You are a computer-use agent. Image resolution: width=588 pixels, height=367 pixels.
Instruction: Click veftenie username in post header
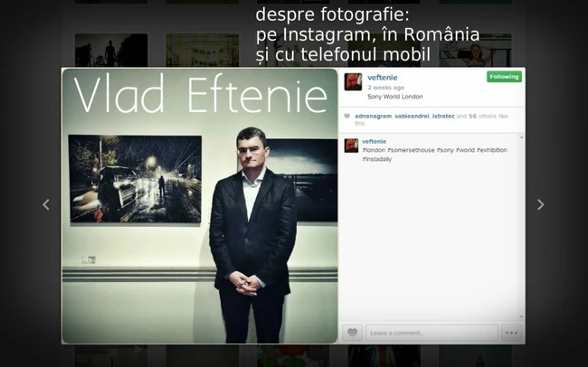(382, 78)
